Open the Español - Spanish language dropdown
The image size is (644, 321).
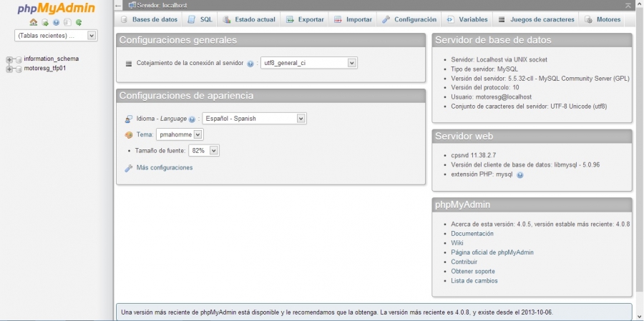[x=254, y=118]
